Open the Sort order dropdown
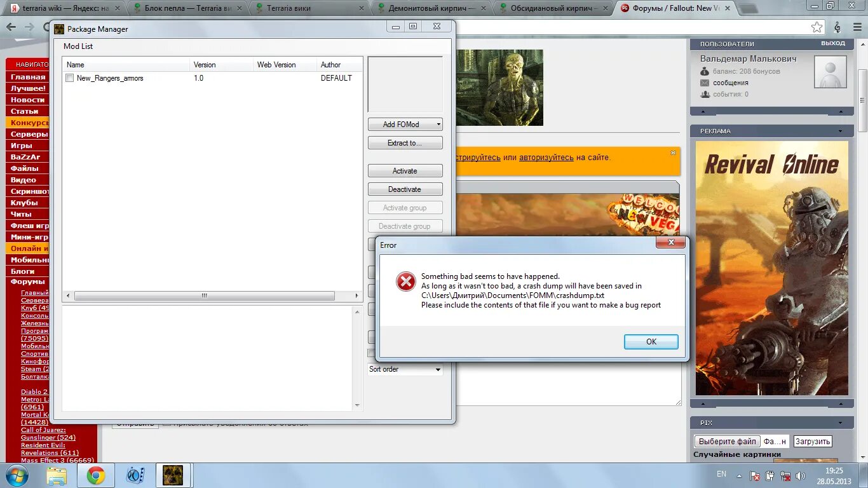The width and height of the screenshot is (868, 488). click(x=405, y=369)
